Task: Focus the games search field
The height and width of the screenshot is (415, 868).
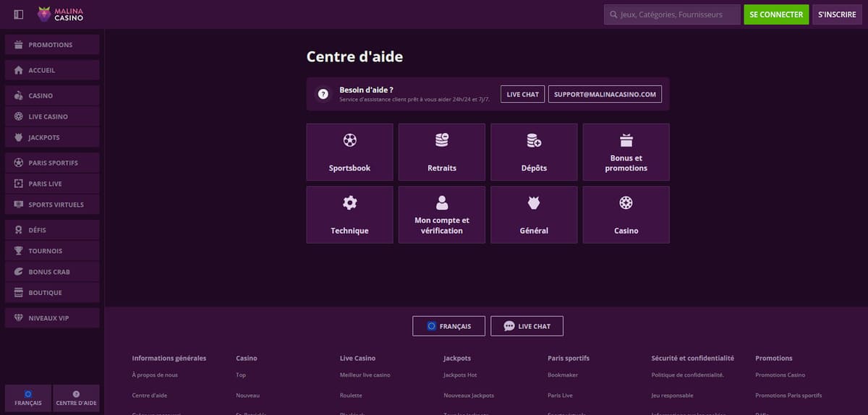Action: [673, 14]
